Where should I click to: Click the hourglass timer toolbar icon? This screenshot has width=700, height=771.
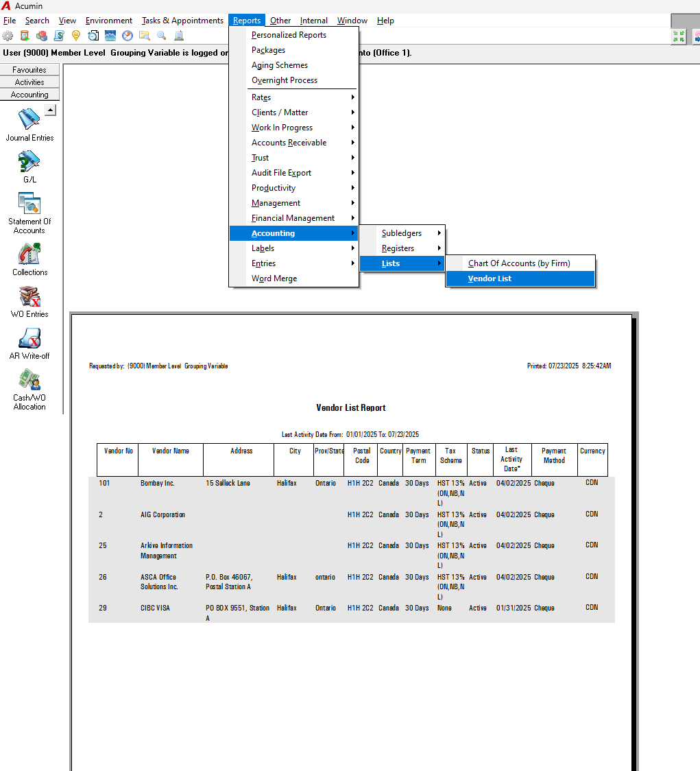coord(25,36)
